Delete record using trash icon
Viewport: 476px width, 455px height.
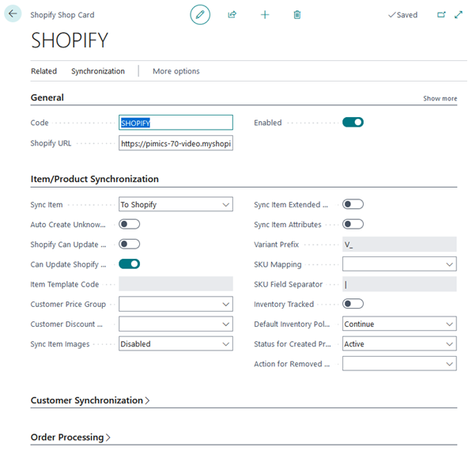[x=297, y=14]
